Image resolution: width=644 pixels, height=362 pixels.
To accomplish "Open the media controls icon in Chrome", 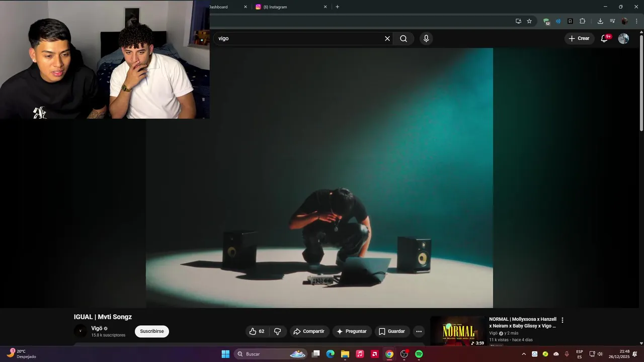I will pos(612,21).
